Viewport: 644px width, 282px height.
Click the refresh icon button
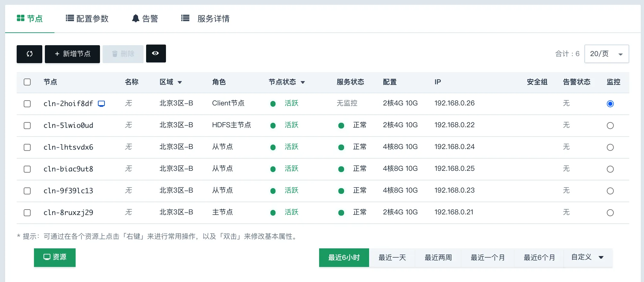coord(29,54)
